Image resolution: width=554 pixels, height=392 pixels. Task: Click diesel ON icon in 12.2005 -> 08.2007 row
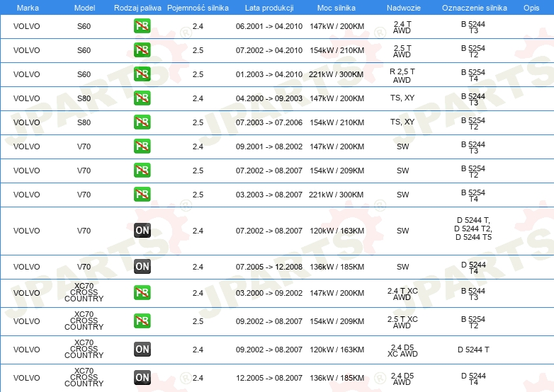(x=142, y=378)
